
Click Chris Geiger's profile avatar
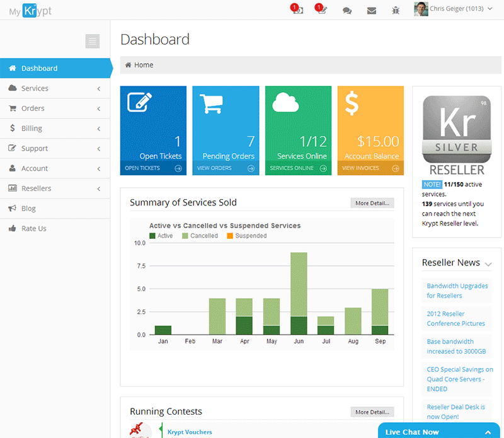point(421,9)
